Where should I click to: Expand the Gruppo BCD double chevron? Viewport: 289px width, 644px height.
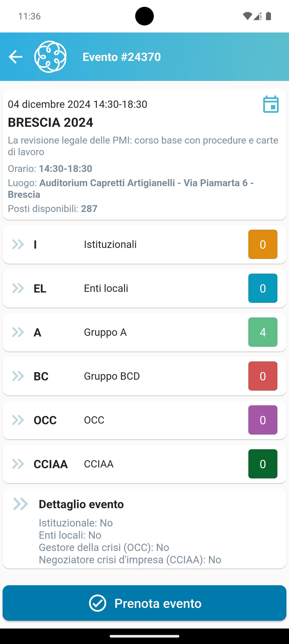click(x=18, y=376)
